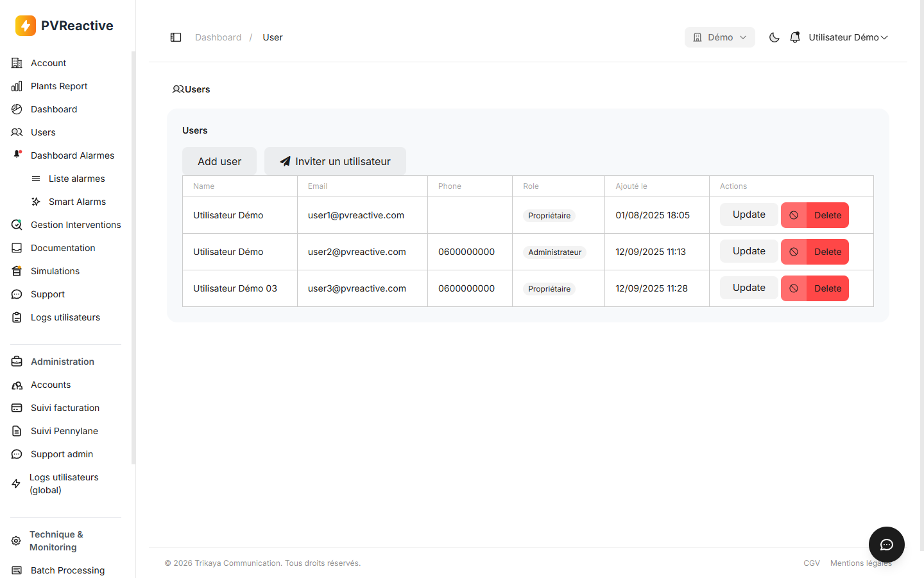Delete Utilisateur Démo 03
This screenshot has width=924, height=578.
[x=815, y=288]
